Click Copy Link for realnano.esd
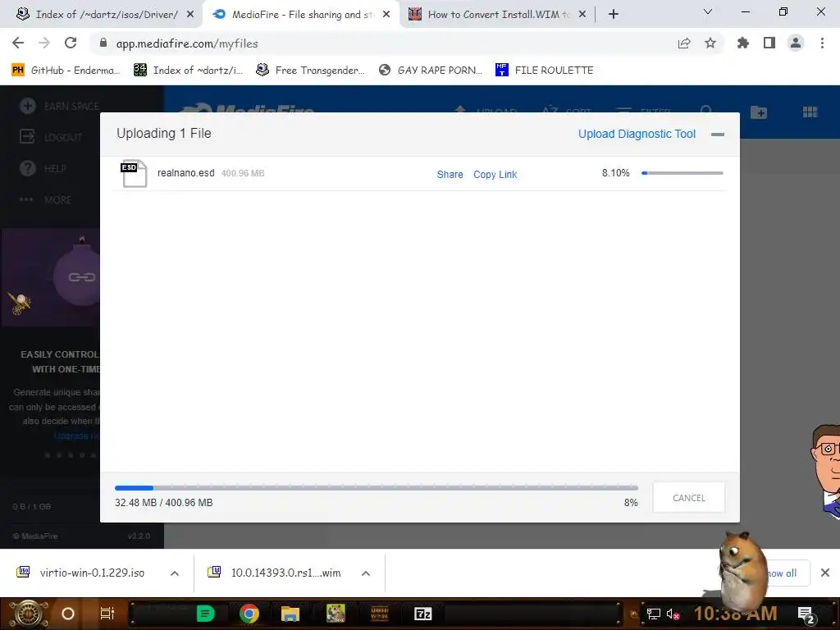The width and height of the screenshot is (840, 630). [x=495, y=174]
